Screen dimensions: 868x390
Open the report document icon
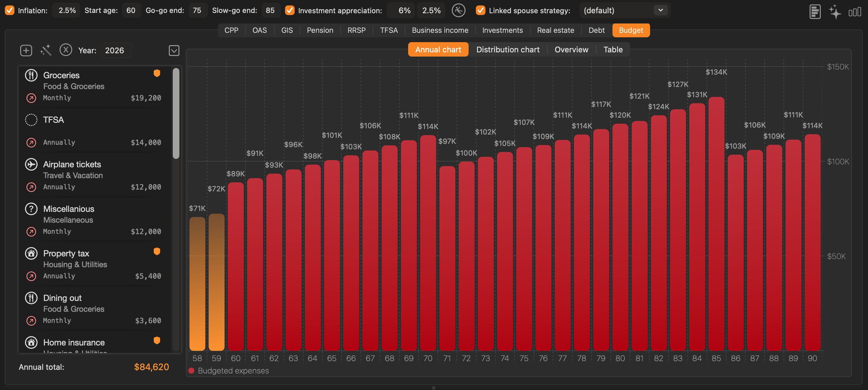(x=815, y=11)
